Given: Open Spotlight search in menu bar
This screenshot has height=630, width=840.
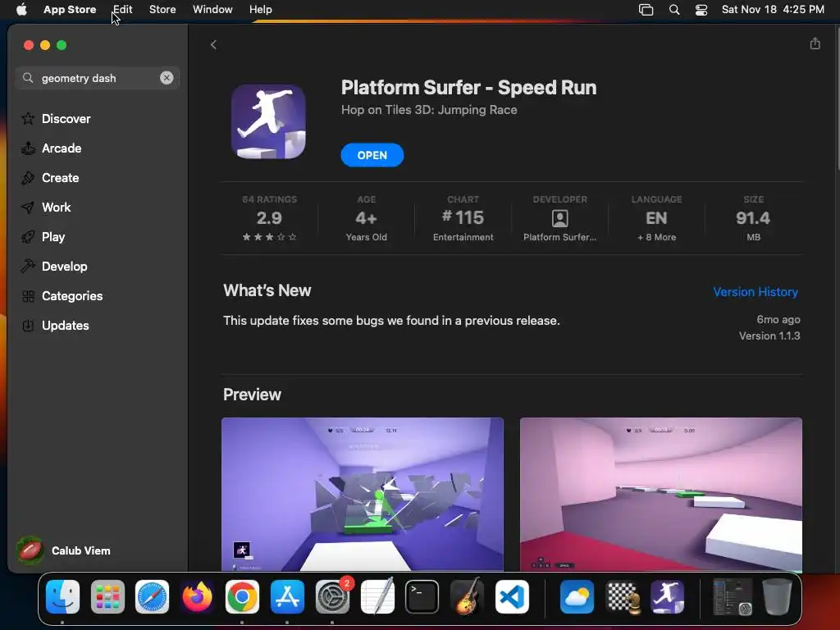Looking at the screenshot, I should (674, 10).
